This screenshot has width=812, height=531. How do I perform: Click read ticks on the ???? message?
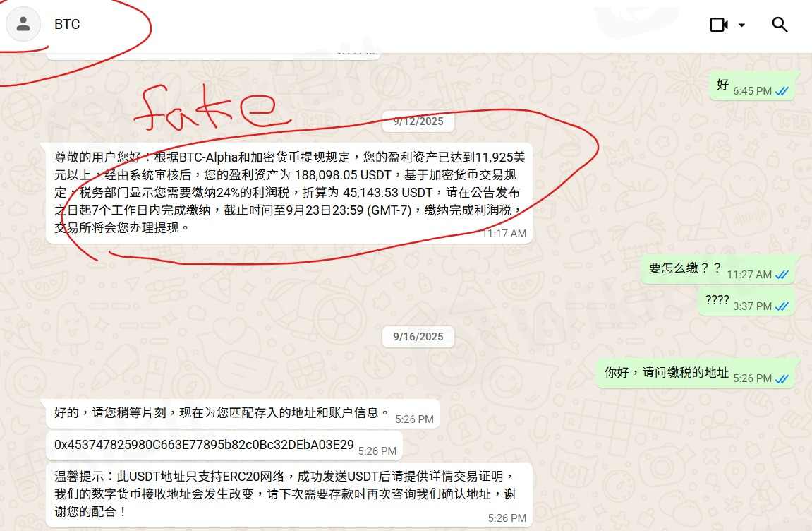[782, 306]
